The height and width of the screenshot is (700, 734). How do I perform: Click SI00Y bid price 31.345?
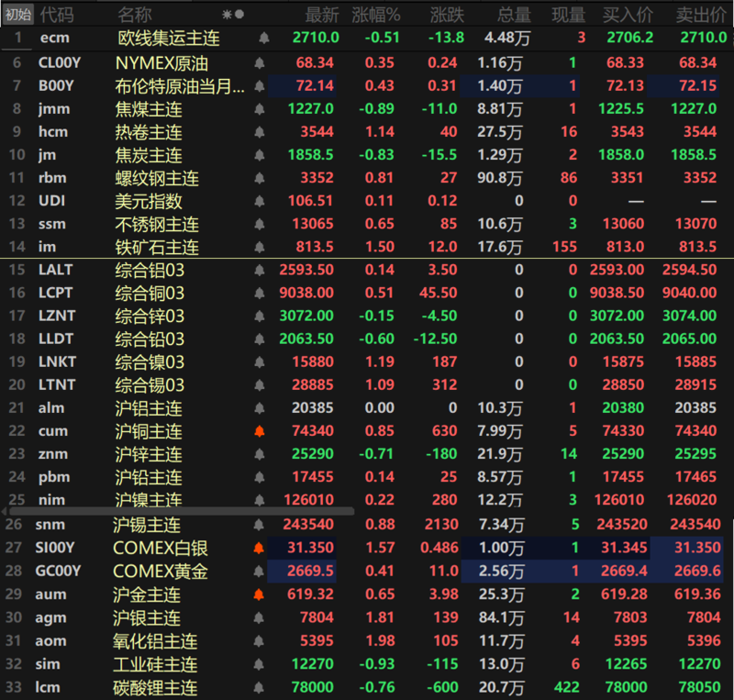[x=625, y=548]
